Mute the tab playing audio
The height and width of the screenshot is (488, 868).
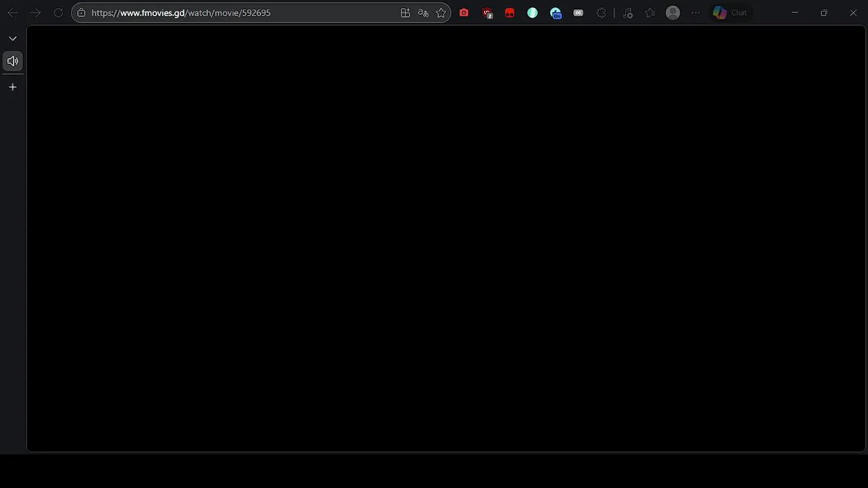(x=12, y=61)
